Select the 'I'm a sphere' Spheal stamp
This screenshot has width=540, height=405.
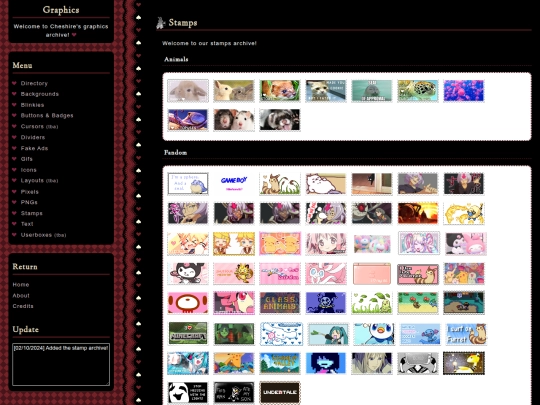coord(188,184)
